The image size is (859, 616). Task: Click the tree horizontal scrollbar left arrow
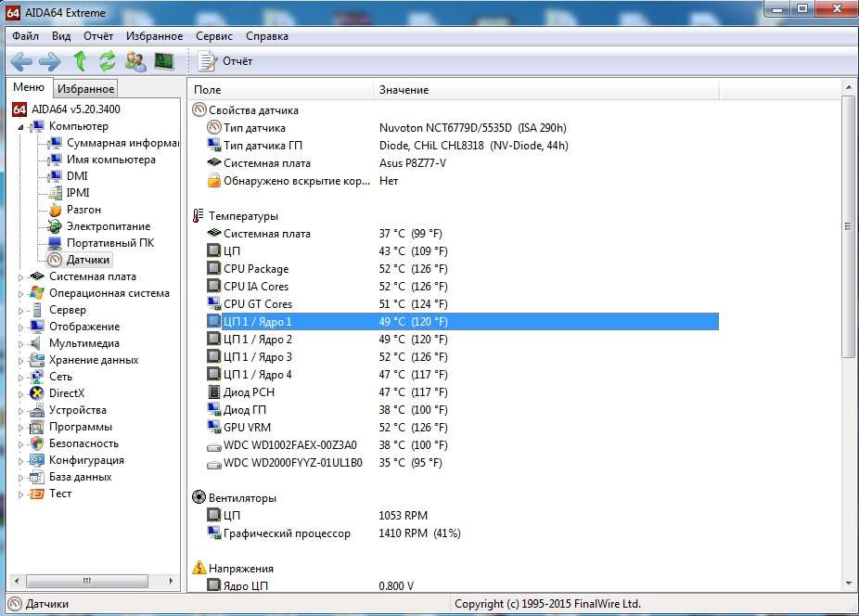(17, 581)
